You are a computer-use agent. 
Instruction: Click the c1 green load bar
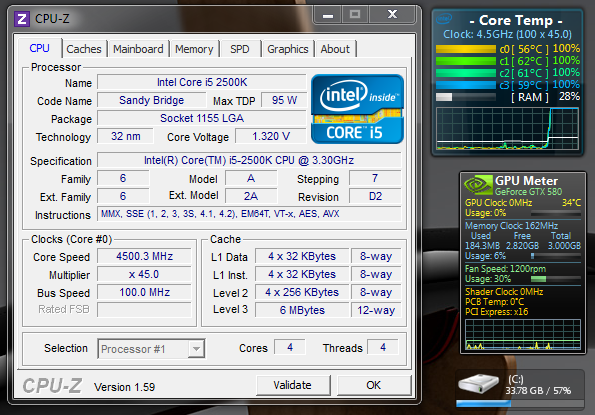tap(466, 61)
